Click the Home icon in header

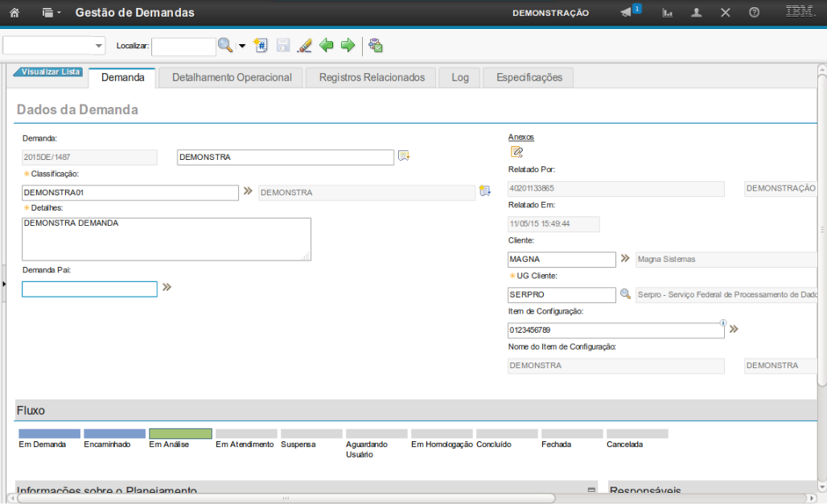coord(14,13)
